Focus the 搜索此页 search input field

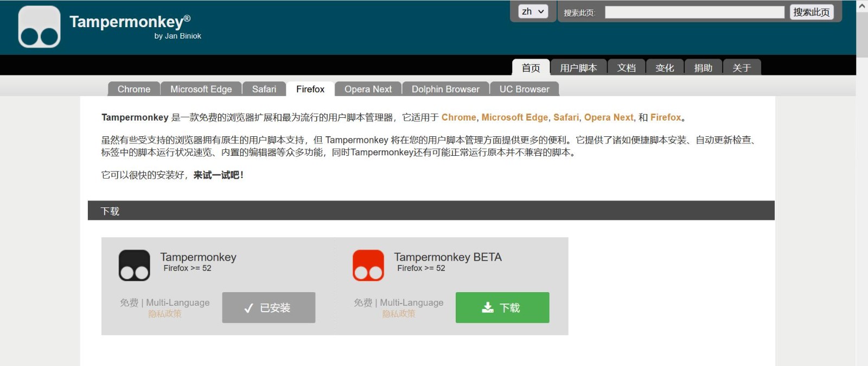pos(694,12)
